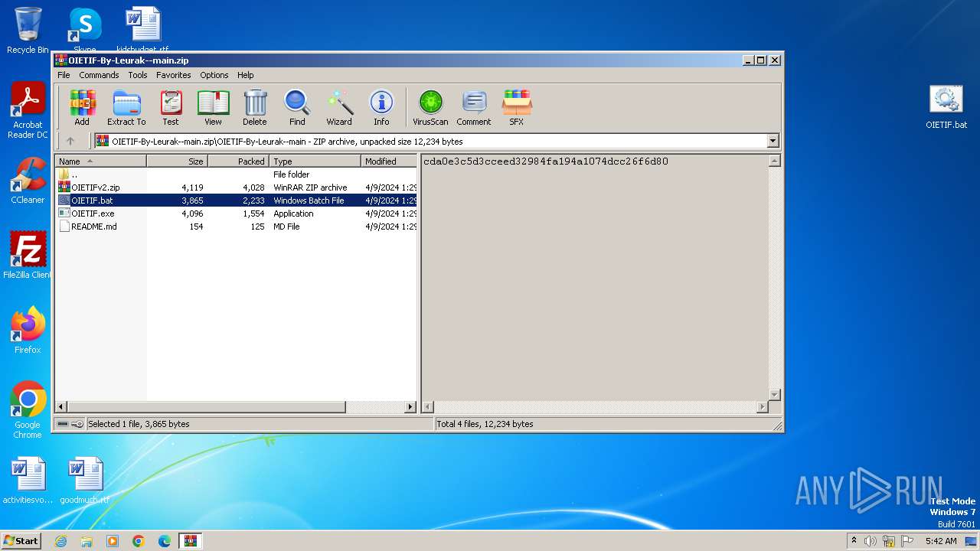Open the Google Chrome desktop shortcut
This screenshot has height=551, width=980.
click(28, 410)
